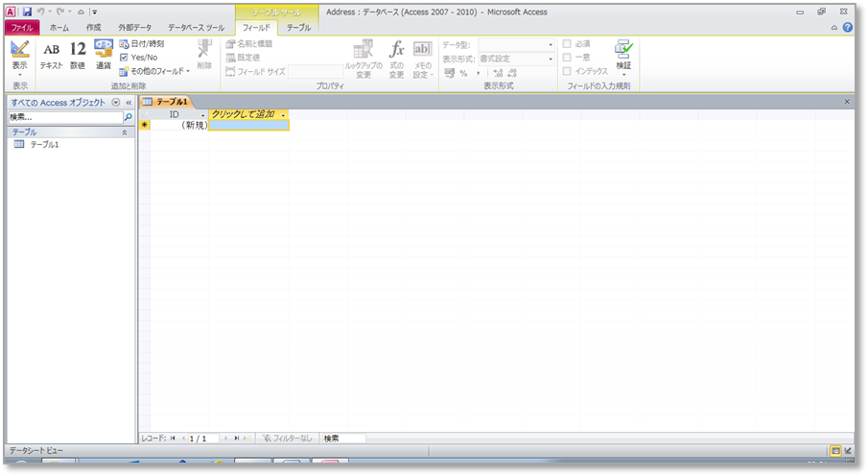Apply the percent % format
The width and height of the screenshot is (868, 476).
click(x=464, y=73)
